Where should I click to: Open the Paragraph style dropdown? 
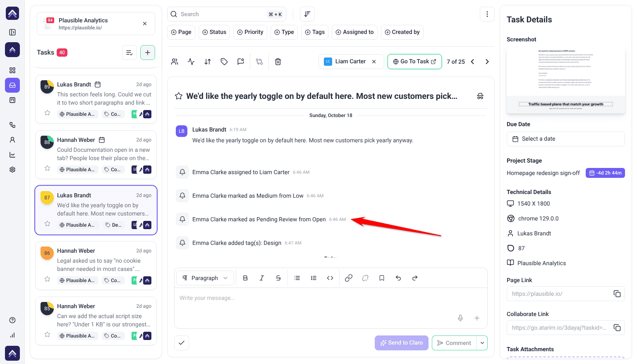205,278
